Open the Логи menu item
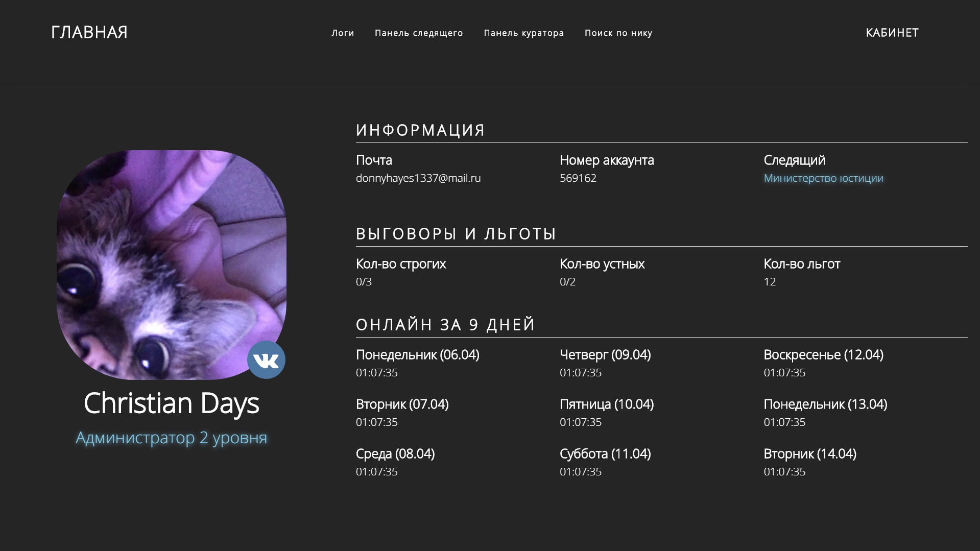Viewport: 980px width, 551px height. (x=343, y=33)
